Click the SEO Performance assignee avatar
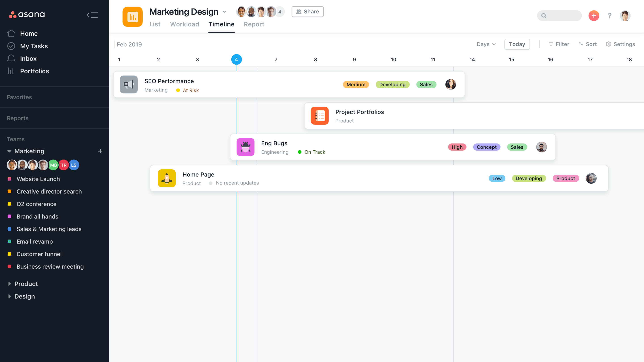644x362 pixels. 451,84
